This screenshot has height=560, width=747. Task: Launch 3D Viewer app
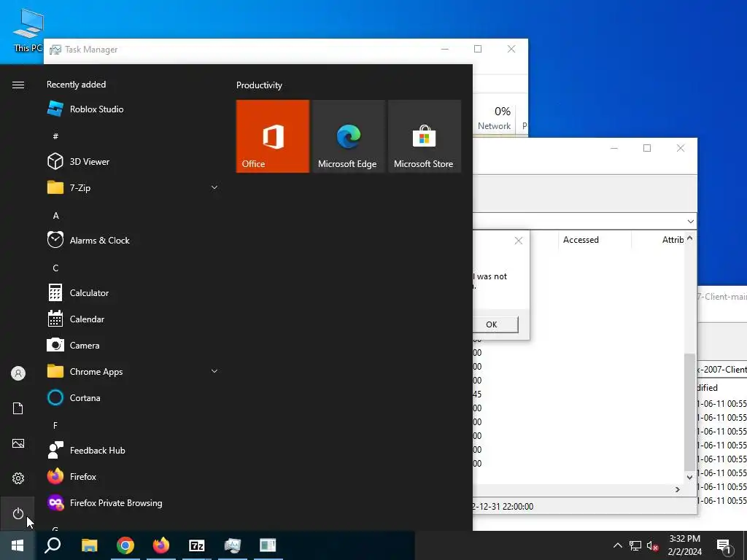pyautogui.click(x=133, y=161)
